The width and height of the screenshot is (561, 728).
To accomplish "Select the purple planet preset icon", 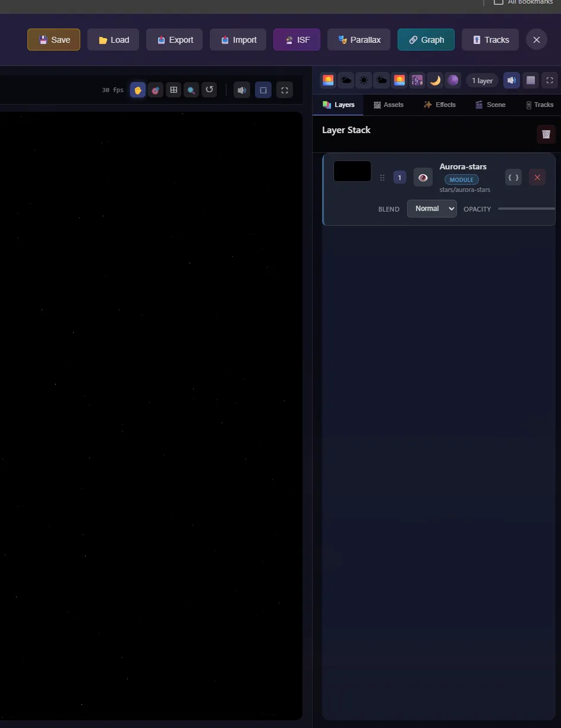I will point(453,80).
